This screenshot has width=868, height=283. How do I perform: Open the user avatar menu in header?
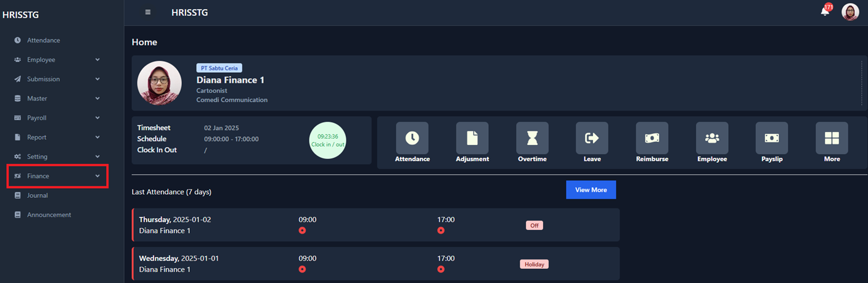coord(850,12)
